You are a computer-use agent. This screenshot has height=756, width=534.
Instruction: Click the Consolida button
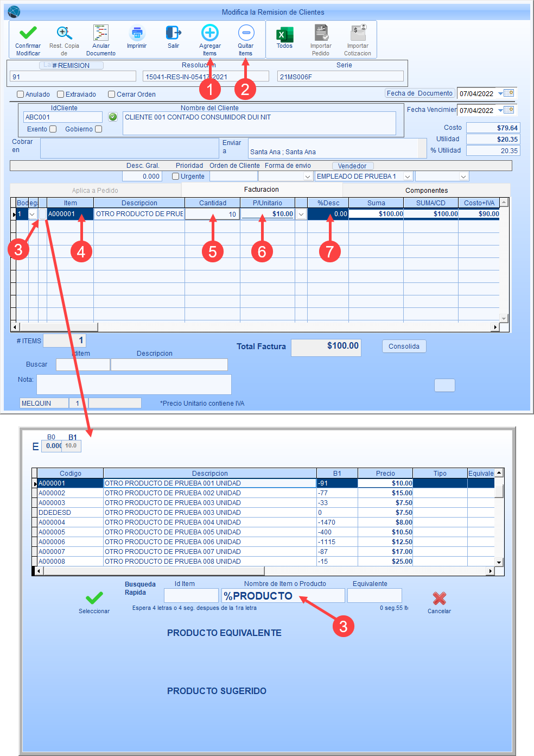(404, 346)
